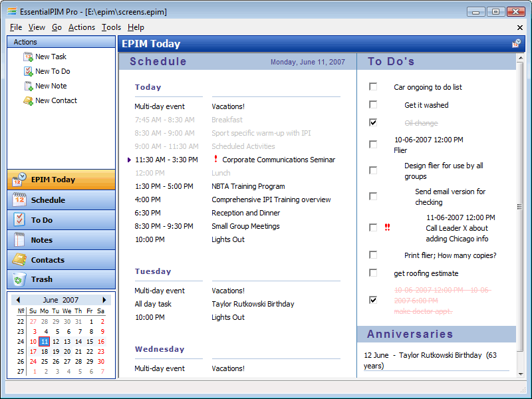Click the 12 June anniversary entry
This screenshot has height=399, width=532.
(x=430, y=360)
